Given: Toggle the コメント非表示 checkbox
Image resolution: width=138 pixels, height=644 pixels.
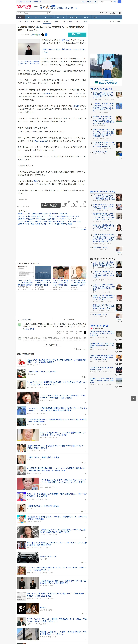Looking at the screenshot, I should pyautogui.click(x=75, y=349).
